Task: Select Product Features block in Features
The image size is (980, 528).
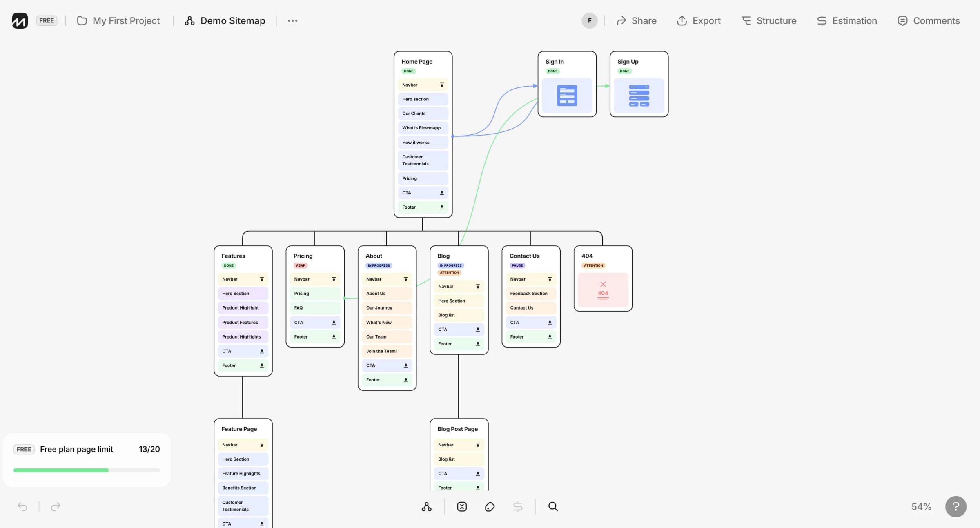Action: click(243, 323)
